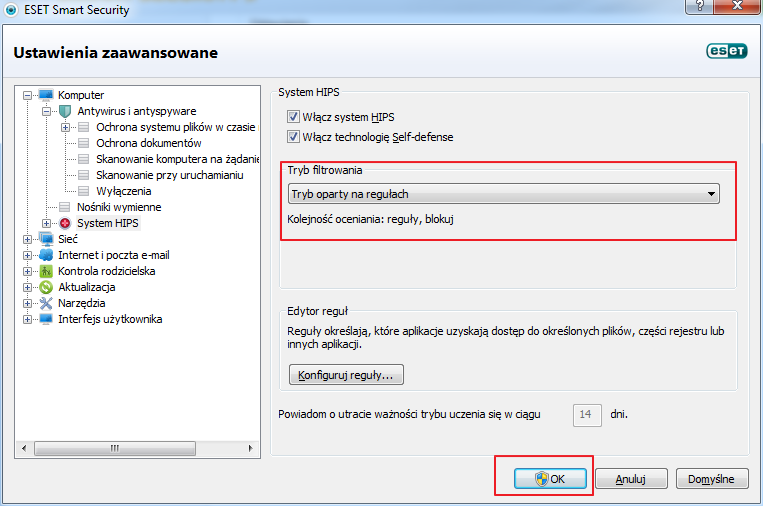
Task: Click the Ochrona systemu plików page icon
Action: 84,127
